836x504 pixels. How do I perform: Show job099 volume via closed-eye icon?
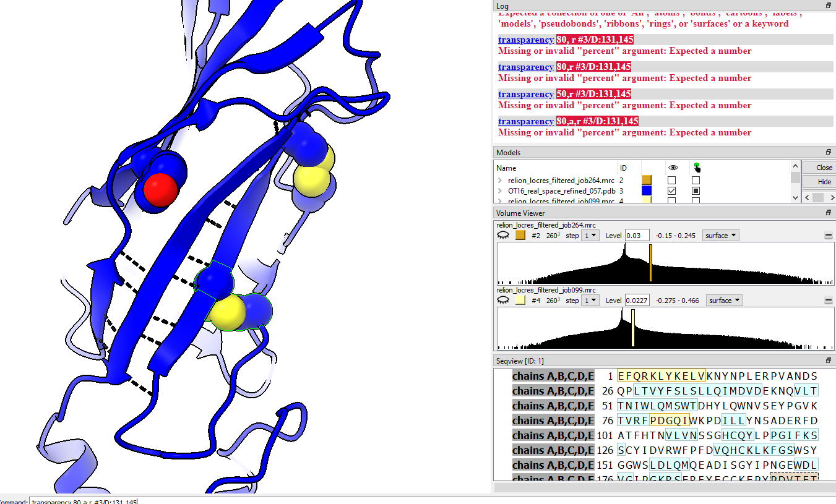point(504,301)
